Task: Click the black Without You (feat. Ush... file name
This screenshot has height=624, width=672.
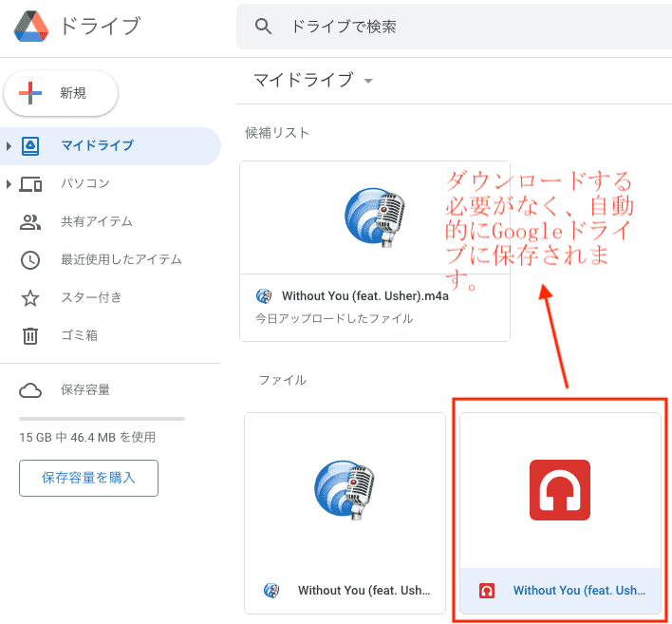Action: point(364,591)
